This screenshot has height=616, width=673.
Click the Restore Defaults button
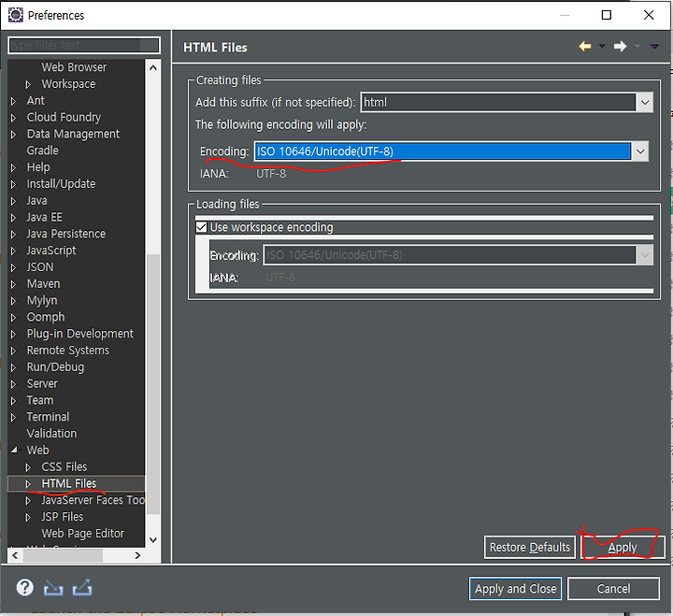click(530, 548)
